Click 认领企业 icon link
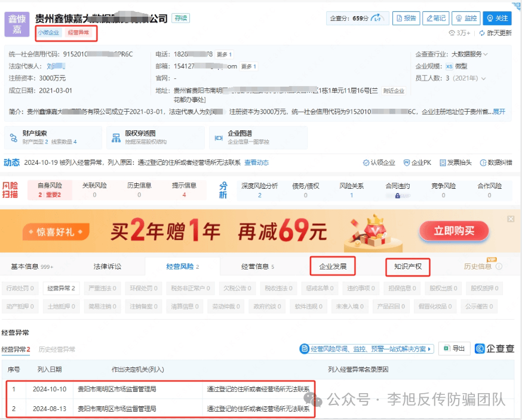522x420 pixels. tap(379, 163)
